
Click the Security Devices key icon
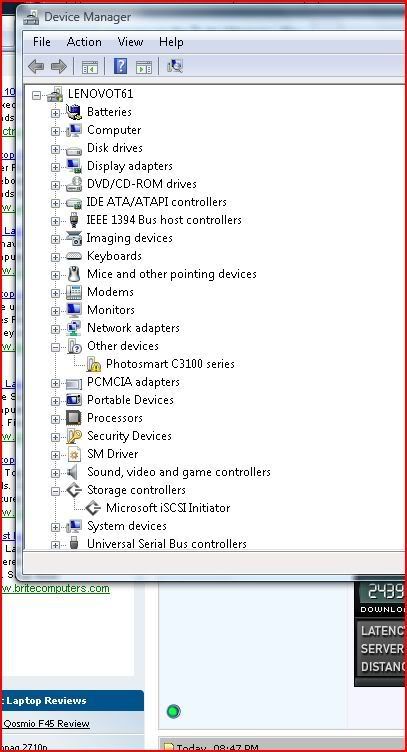pyautogui.click(x=74, y=436)
